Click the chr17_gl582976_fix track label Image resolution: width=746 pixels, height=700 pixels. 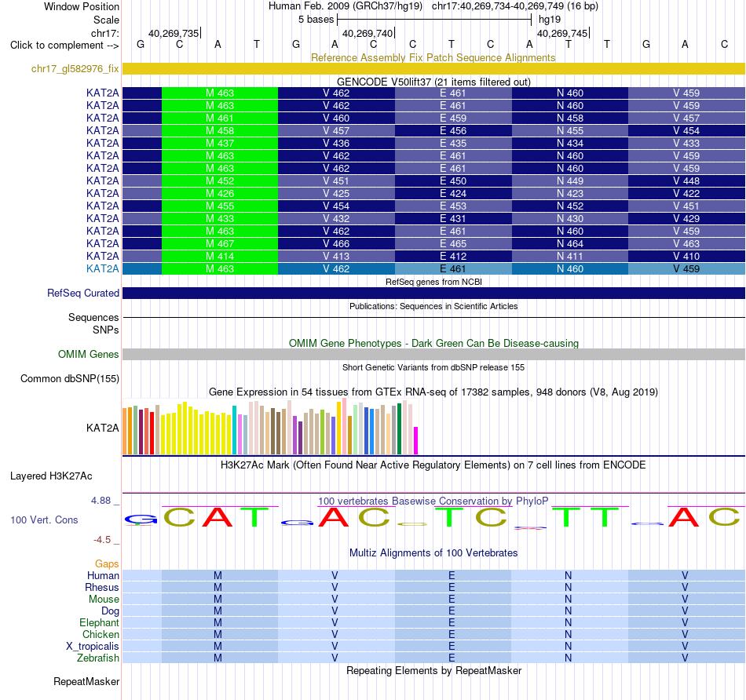coord(75,68)
